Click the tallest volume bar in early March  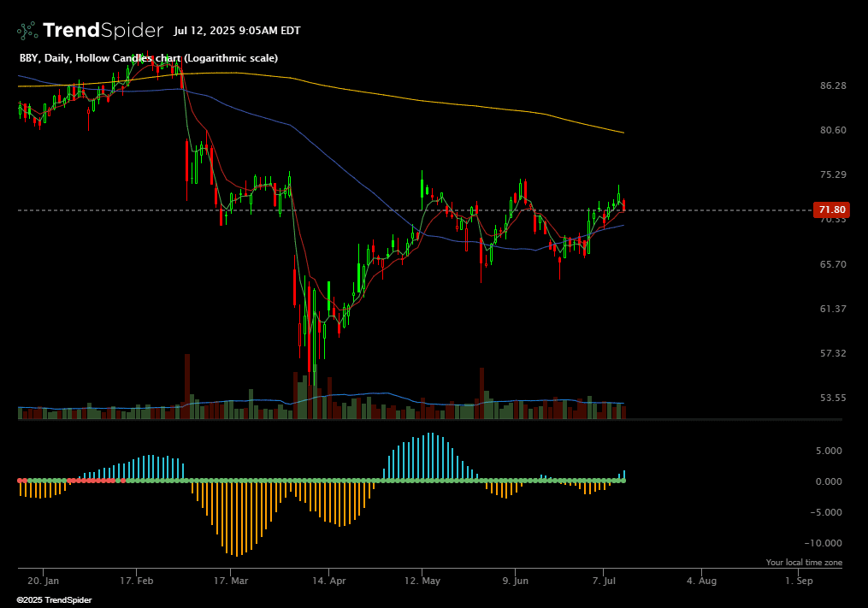187,387
